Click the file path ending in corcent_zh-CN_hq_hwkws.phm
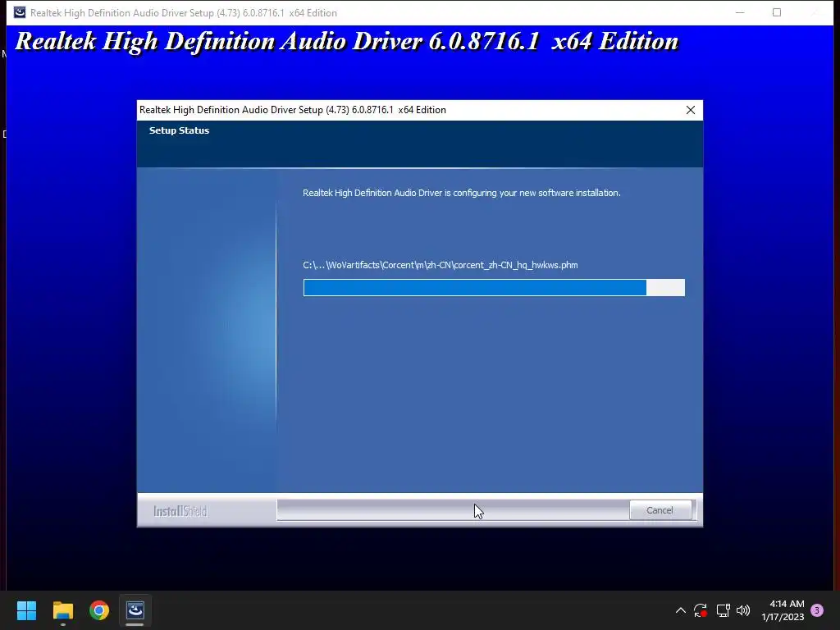This screenshot has width=840, height=630. [x=441, y=265]
